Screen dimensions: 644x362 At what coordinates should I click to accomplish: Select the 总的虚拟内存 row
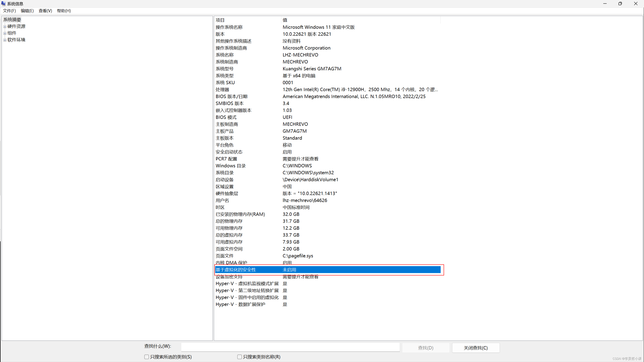(x=327, y=235)
